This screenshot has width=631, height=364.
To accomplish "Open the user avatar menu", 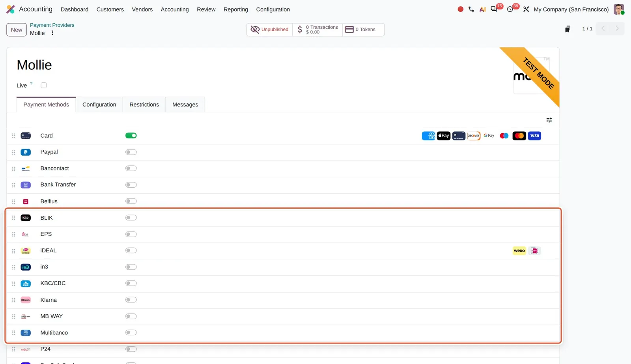I will (x=619, y=9).
